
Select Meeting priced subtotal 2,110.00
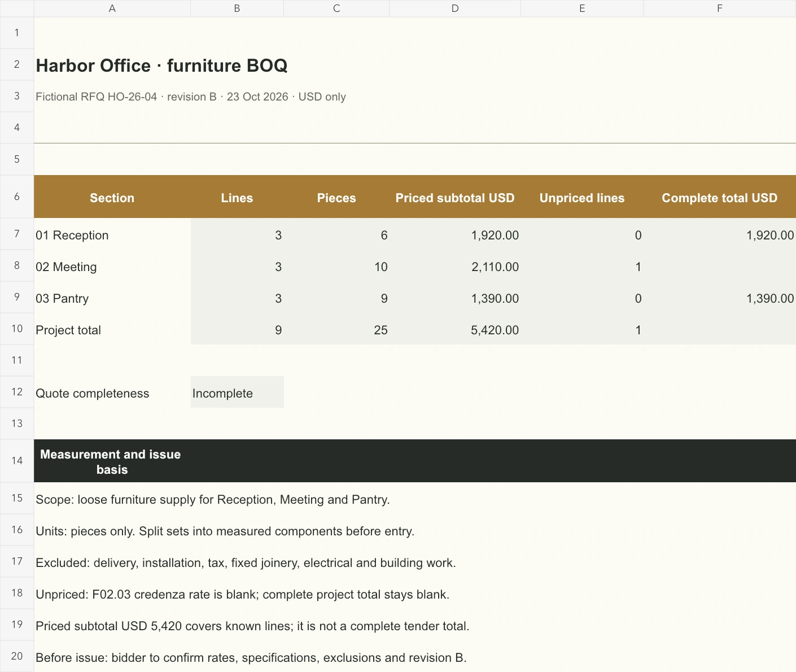455,265
